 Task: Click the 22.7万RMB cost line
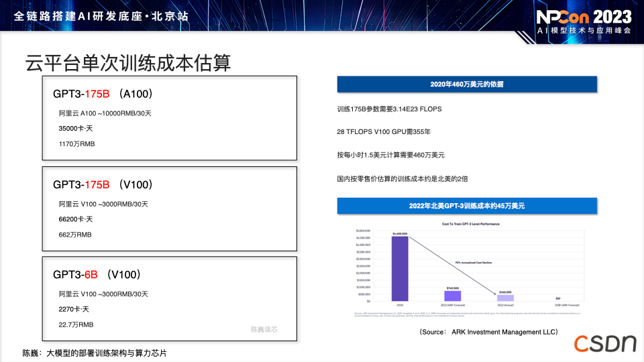(x=76, y=324)
